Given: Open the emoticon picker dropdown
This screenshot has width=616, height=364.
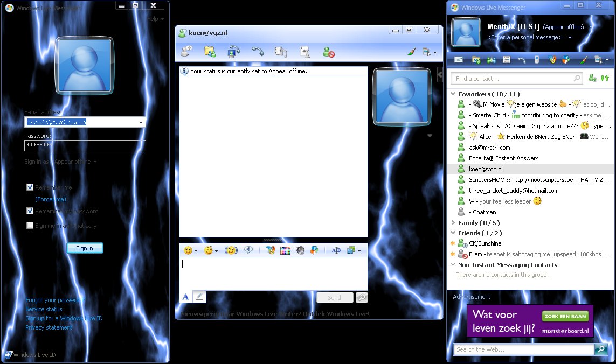Looking at the screenshot, I should point(196,251).
